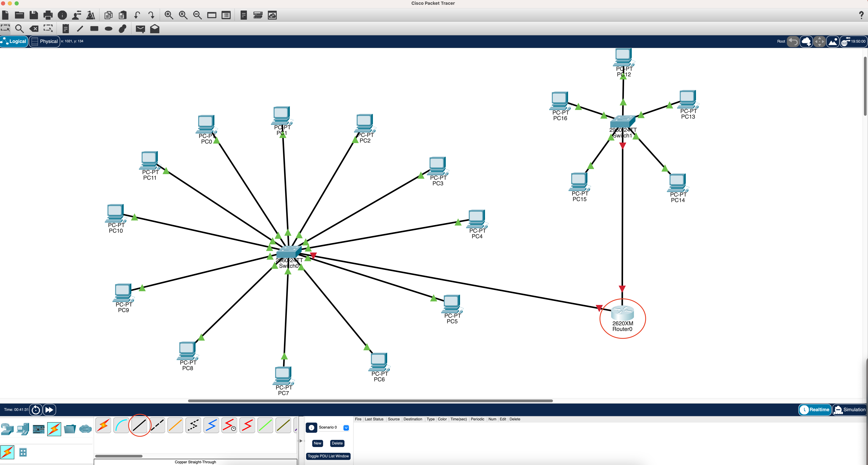Zoom in with the plus magnifier
Image resolution: width=868 pixels, height=465 pixels.
[x=169, y=15]
